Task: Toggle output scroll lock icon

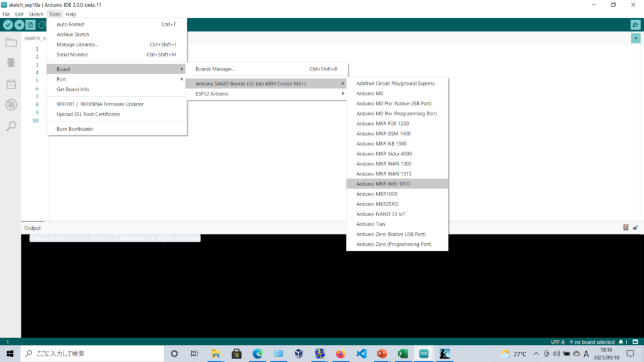Action: [635, 228]
